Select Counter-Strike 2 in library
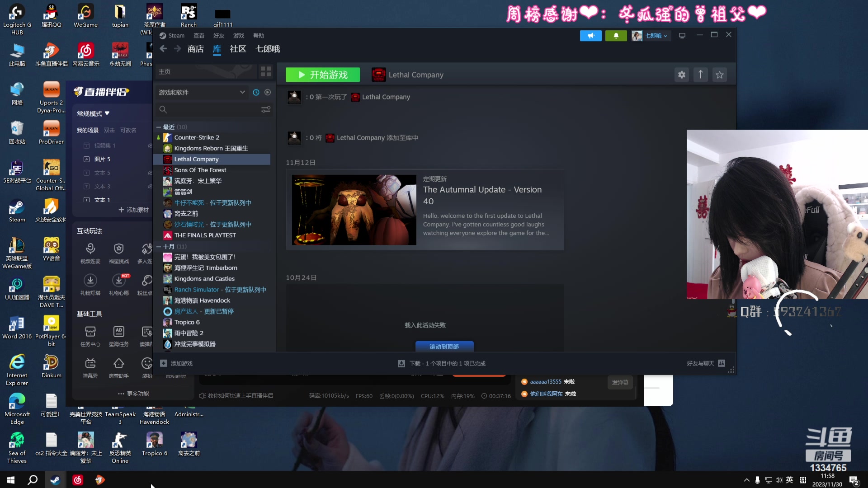 212,137
